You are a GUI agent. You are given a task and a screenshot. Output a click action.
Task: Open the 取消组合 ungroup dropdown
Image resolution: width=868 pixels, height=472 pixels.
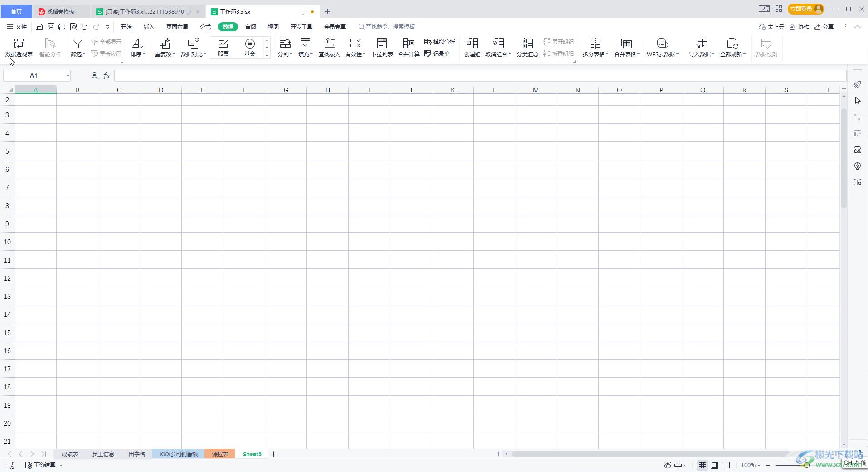[x=498, y=54]
